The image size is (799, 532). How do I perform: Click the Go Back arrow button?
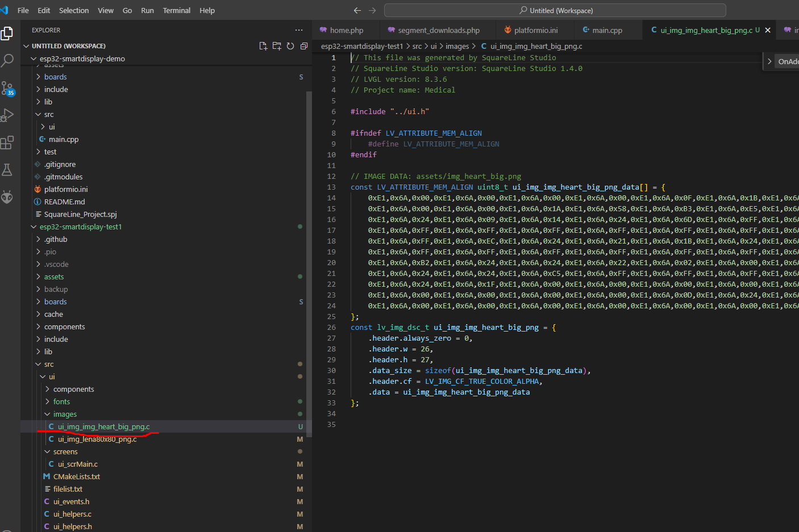[357, 10]
